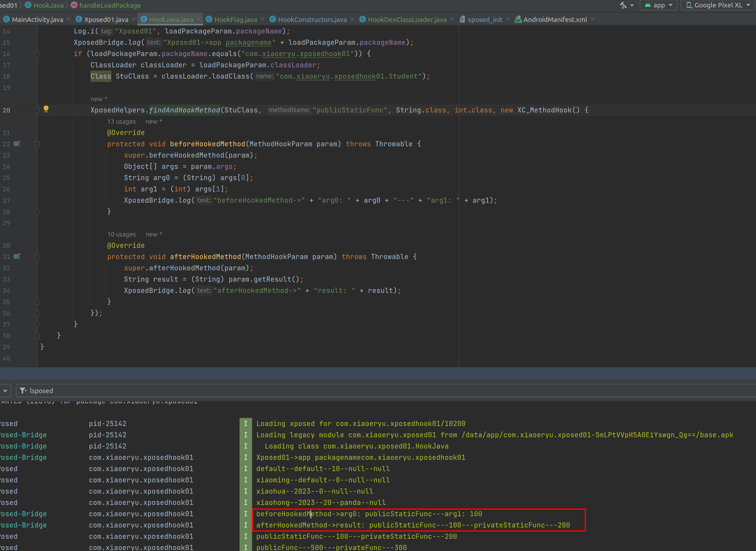This screenshot has width=756, height=551.
Task: Switch to the HookConstructors.java tab
Action: click(312, 19)
